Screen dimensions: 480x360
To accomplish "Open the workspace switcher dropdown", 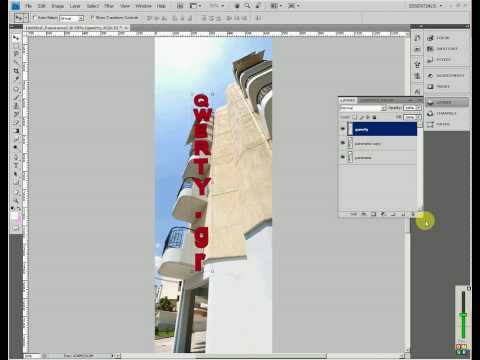I will 426,6.
